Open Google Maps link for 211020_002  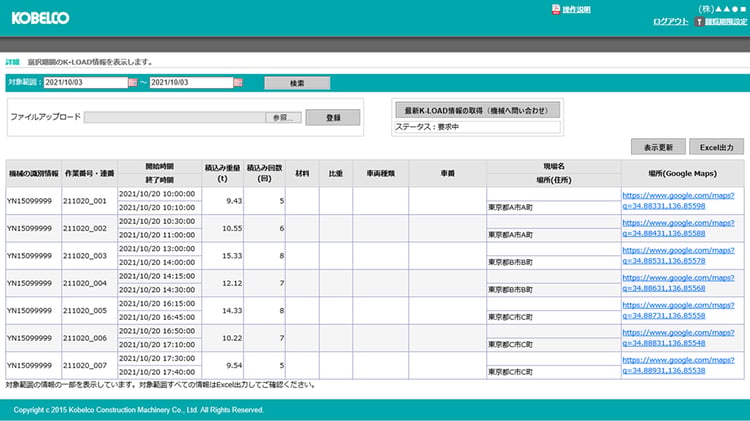click(678, 228)
